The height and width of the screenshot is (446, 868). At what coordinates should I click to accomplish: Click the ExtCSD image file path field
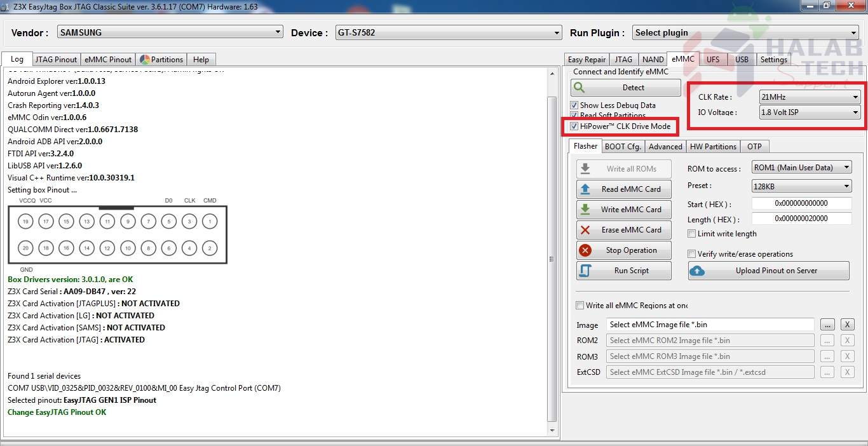tap(710, 372)
